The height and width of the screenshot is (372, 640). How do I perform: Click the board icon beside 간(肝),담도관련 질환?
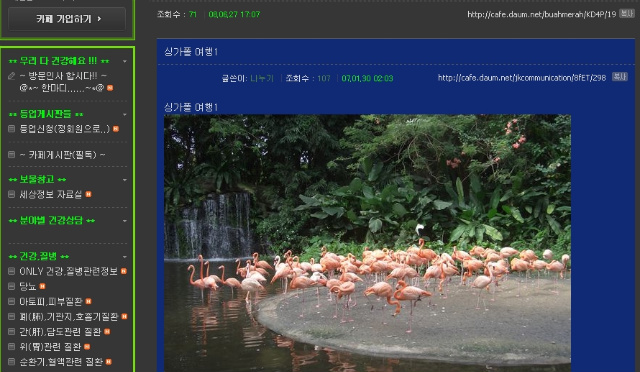tap(12, 332)
